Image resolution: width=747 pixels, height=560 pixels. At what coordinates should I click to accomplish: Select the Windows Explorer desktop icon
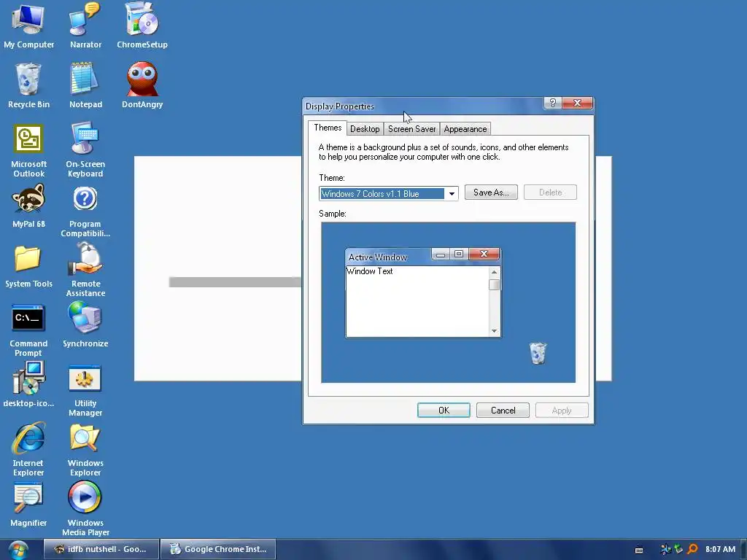85,450
